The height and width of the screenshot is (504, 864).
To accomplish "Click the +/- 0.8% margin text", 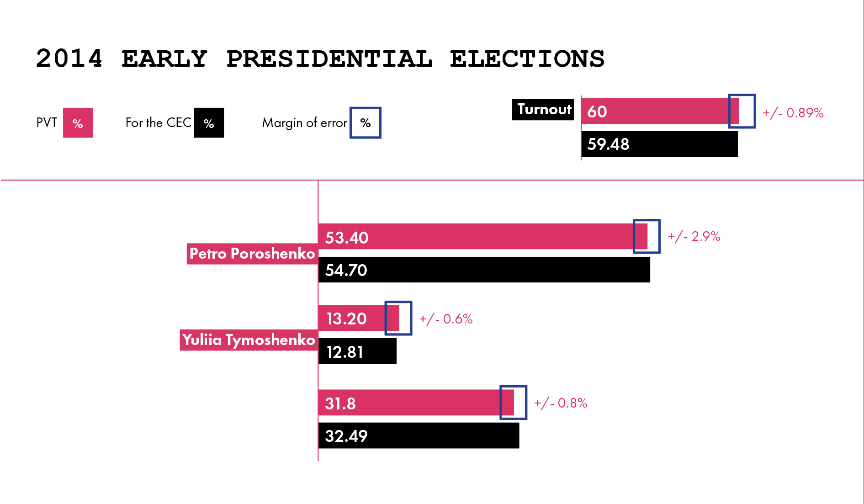I will (560, 403).
